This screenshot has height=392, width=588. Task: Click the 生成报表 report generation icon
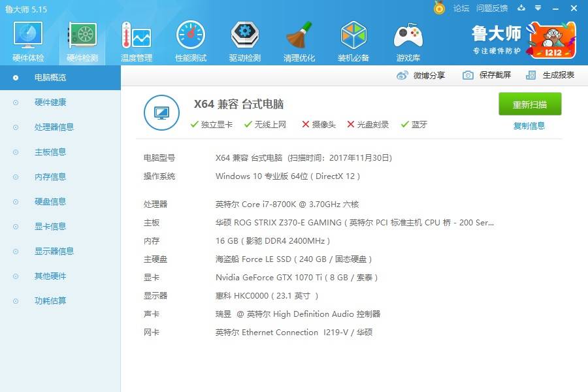[x=531, y=75]
